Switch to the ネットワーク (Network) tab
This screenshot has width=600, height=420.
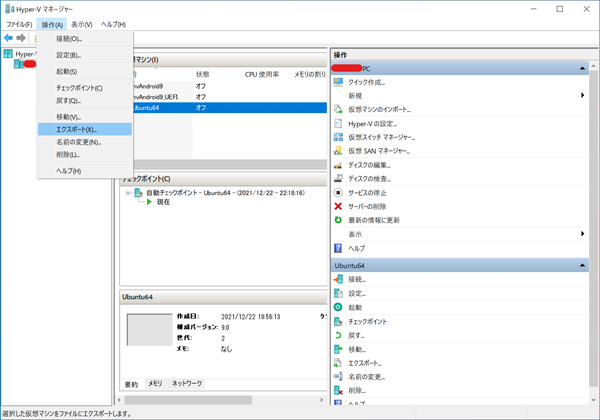coord(187,384)
